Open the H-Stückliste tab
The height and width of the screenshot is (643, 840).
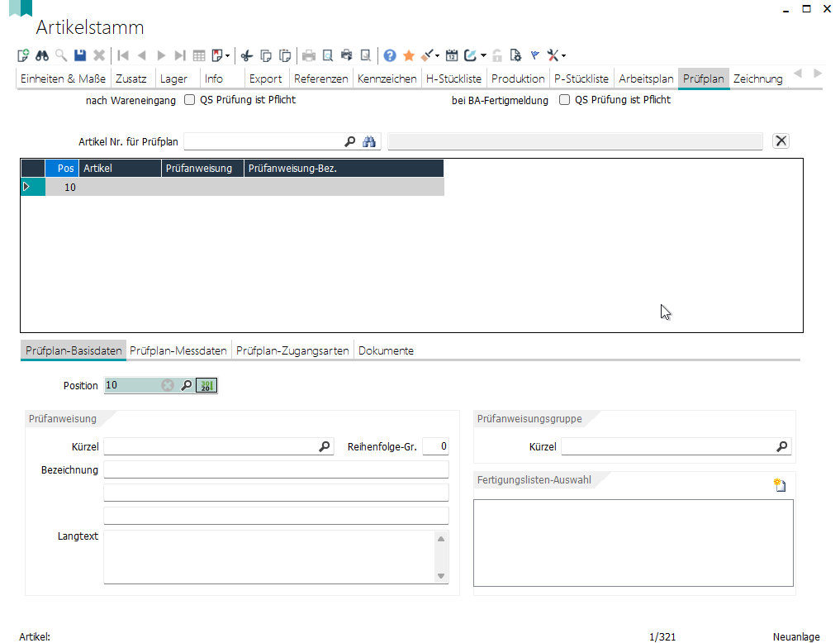(453, 79)
